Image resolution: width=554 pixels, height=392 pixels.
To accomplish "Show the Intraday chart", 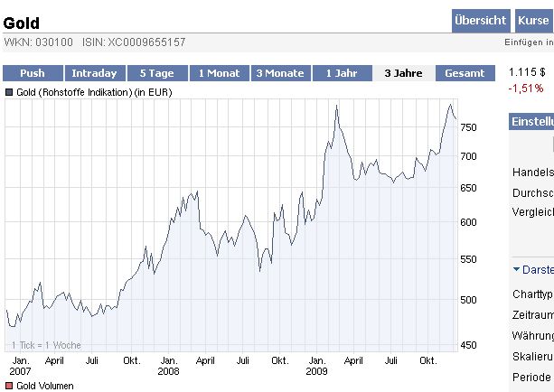I will [x=94, y=74].
